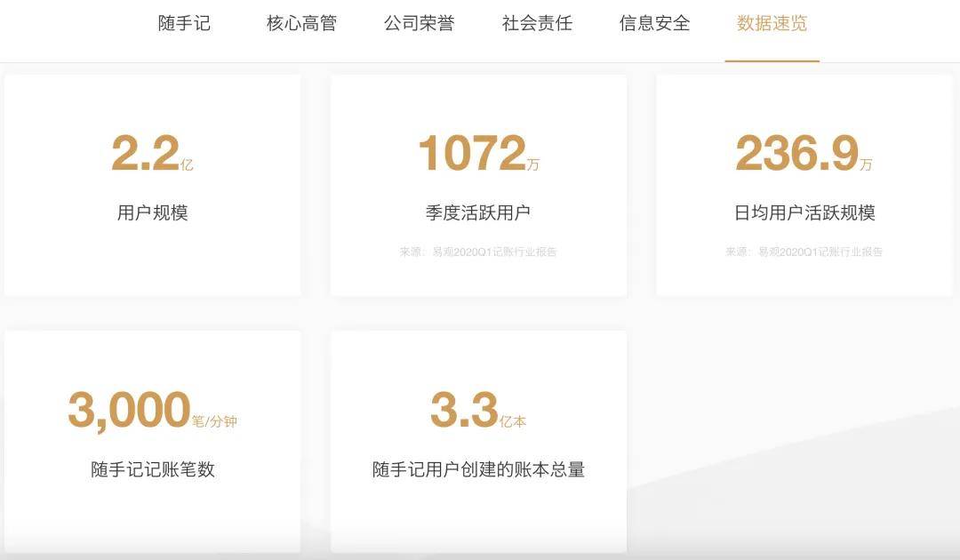This screenshot has height=560, width=960.
Task: Click the 笔/分钟 unit text
Action: coord(214,421)
